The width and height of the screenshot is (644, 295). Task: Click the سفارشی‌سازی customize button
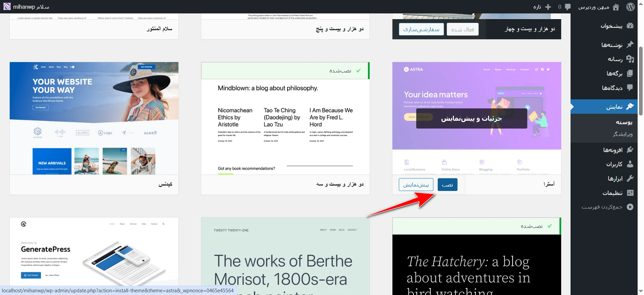coord(421,29)
